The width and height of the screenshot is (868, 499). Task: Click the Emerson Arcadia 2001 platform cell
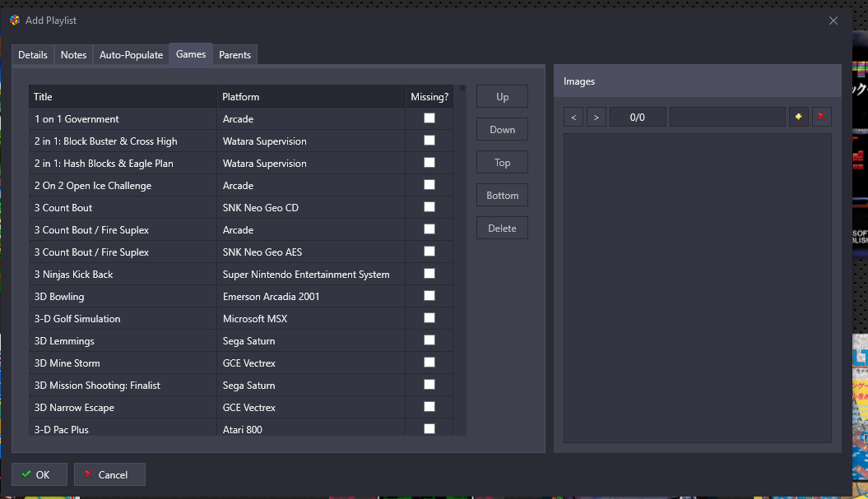tap(311, 296)
